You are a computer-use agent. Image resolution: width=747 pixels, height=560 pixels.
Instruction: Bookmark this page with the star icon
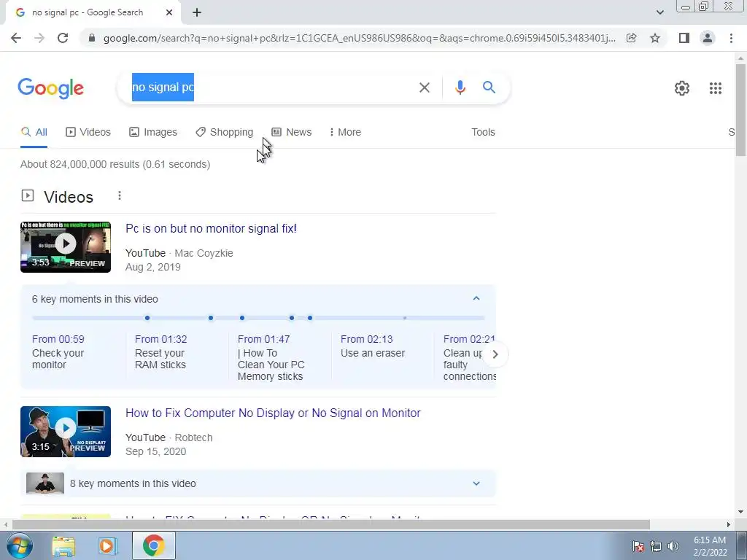coord(655,38)
